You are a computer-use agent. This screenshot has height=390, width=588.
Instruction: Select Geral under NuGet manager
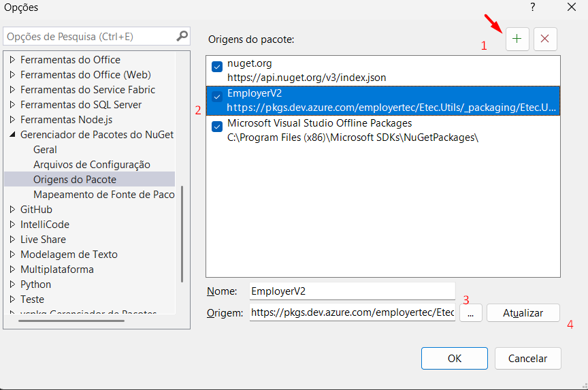[45, 150]
